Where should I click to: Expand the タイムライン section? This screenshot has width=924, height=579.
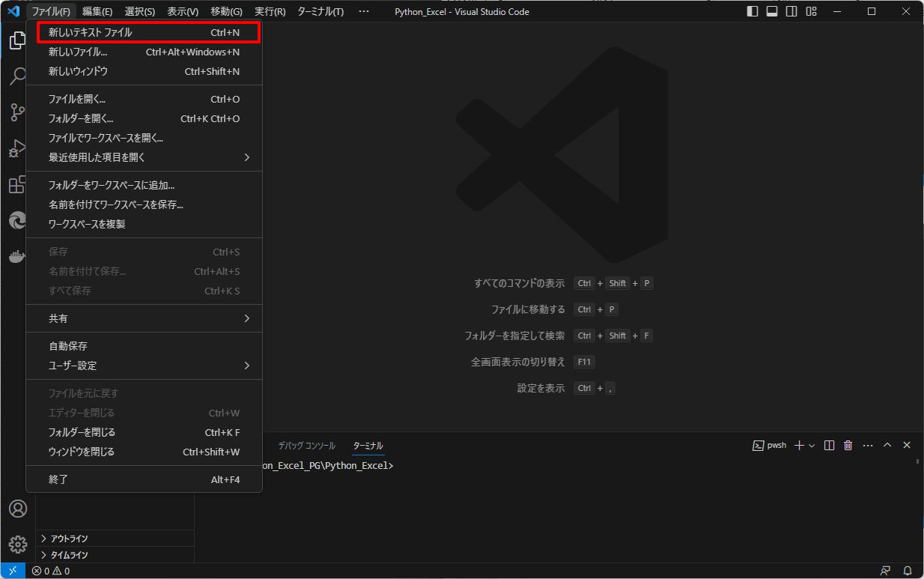pyautogui.click(x=115, y=555)
